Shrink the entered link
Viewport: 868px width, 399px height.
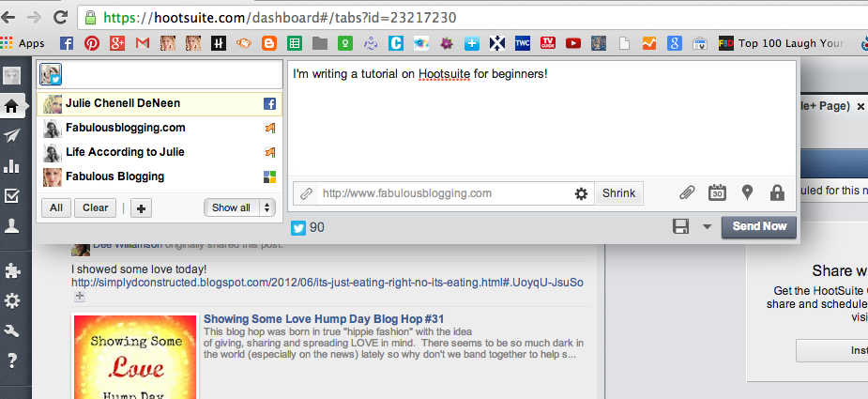619,193
